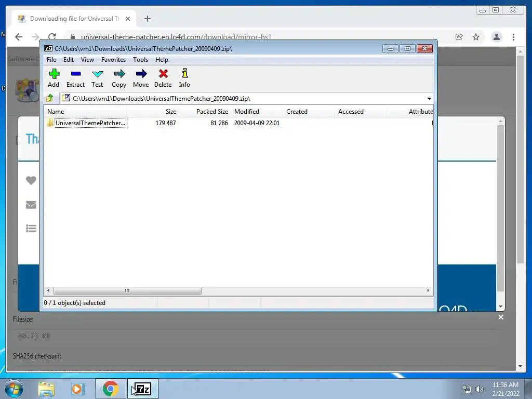Open Windows Media Player from the taskbar
The width and height of the screenshot is (532, 399).
pos(78,389)
